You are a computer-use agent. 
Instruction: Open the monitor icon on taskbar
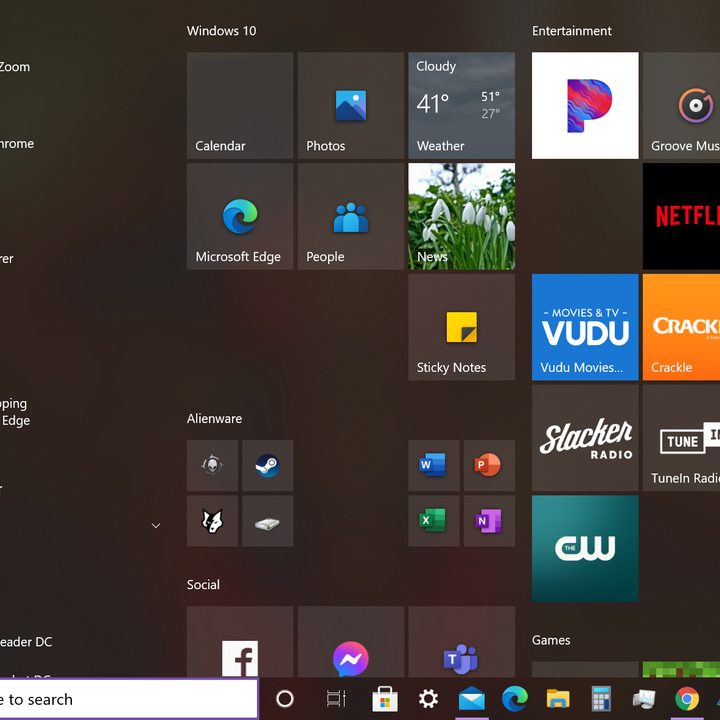(644, 699)
